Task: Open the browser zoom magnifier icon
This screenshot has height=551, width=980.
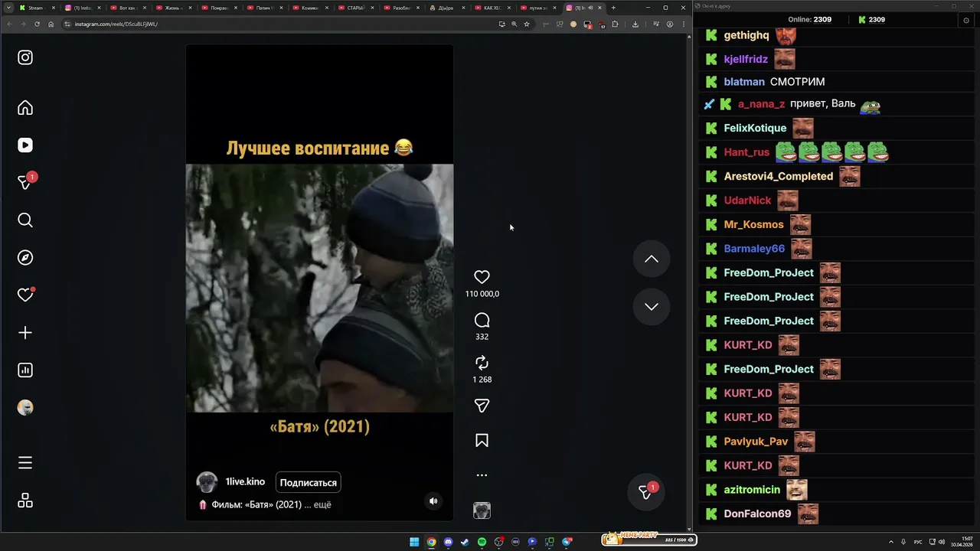Action: pos(514,24)
